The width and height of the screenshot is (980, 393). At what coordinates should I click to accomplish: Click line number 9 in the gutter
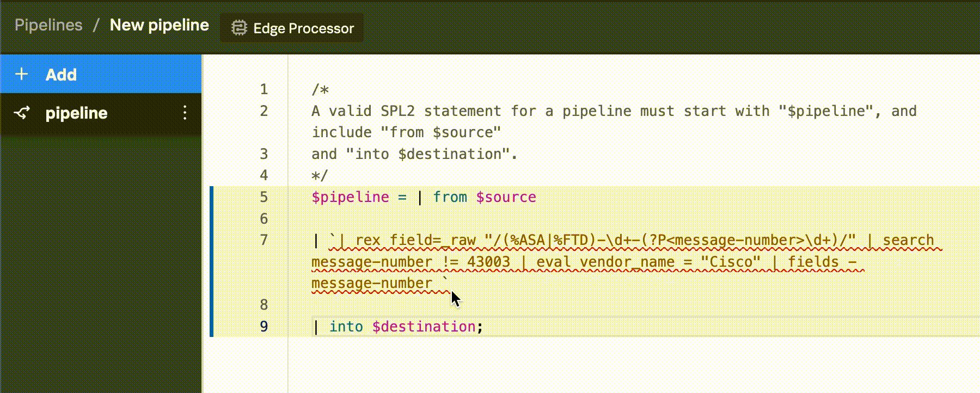(264, 327)
